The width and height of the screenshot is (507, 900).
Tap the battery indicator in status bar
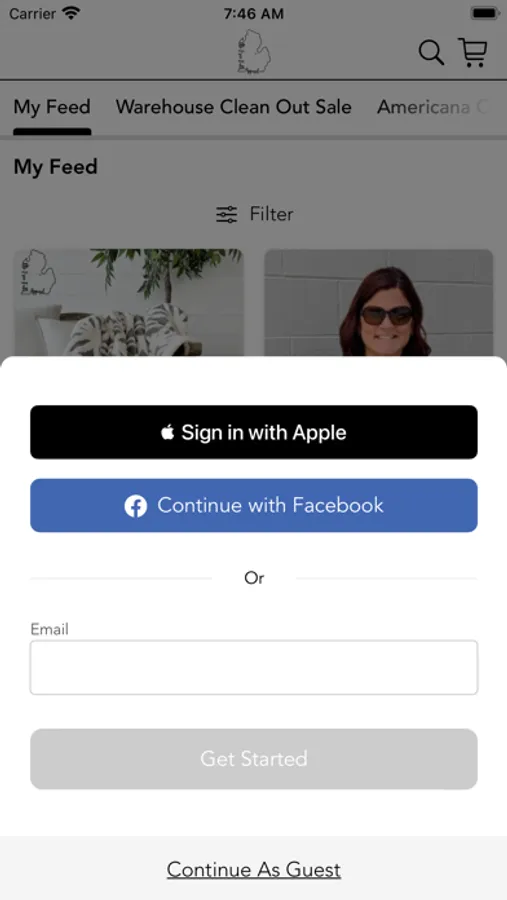pos(485,13)
